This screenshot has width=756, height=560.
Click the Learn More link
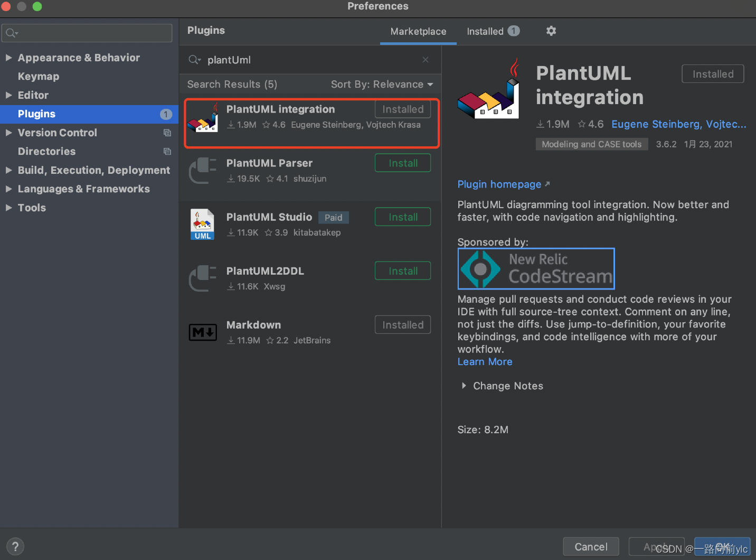point(485,361)
